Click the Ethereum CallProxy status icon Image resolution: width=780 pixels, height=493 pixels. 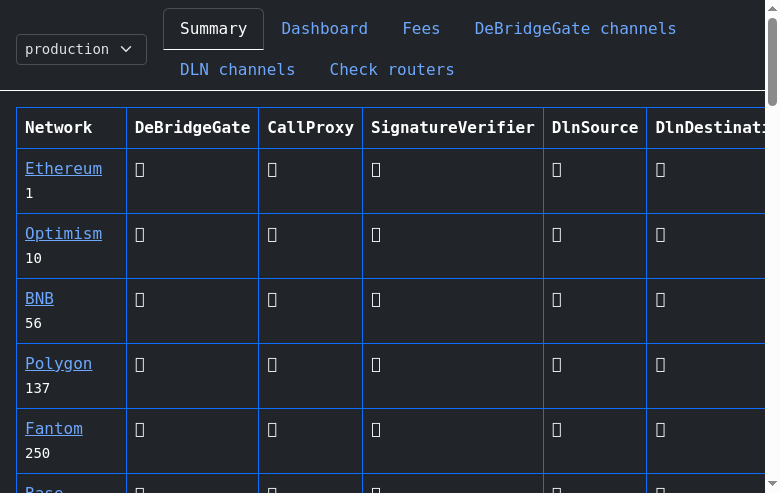click(x=272, y=170)
